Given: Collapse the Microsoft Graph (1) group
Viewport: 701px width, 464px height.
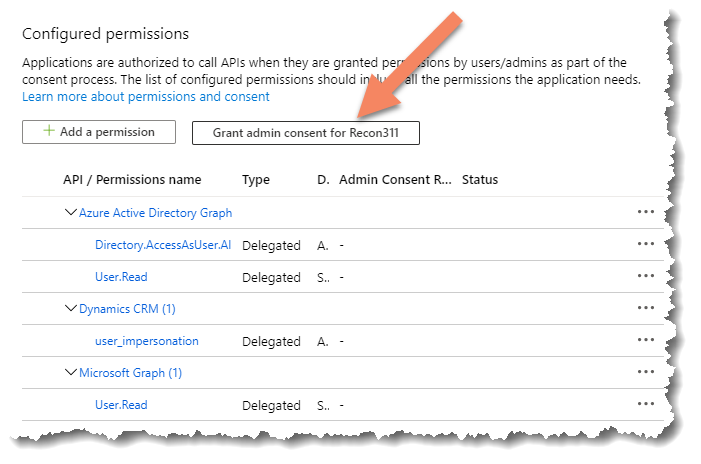Looking at the screenshot, I should tap(70, 372).
